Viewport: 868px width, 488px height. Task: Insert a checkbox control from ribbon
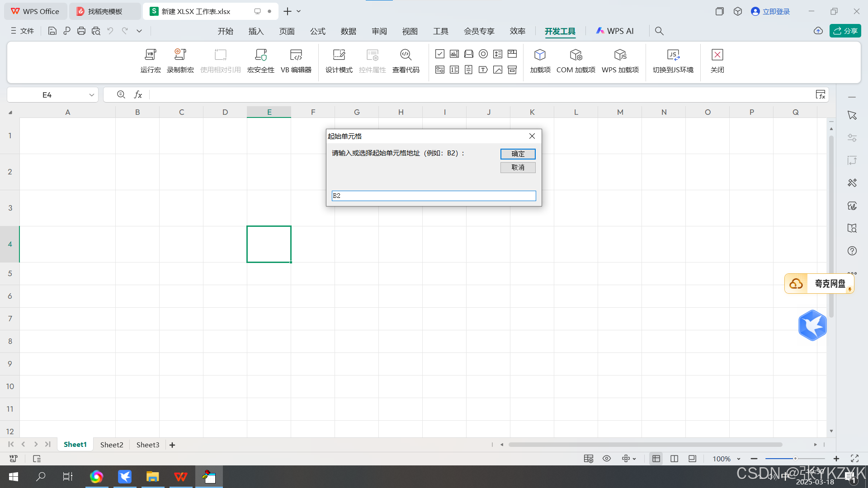tap(440, 54)
